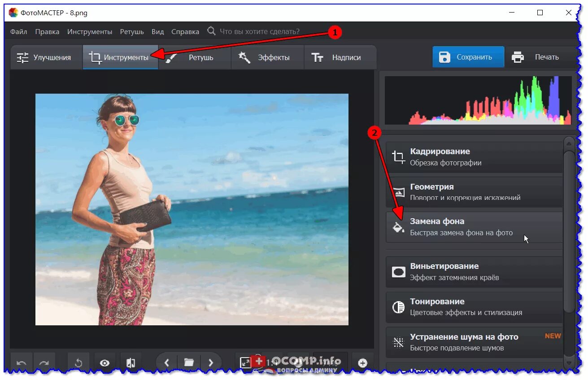Open the Справка menu
This screenshot has width=588, height=380.
[x=185, y=32]
